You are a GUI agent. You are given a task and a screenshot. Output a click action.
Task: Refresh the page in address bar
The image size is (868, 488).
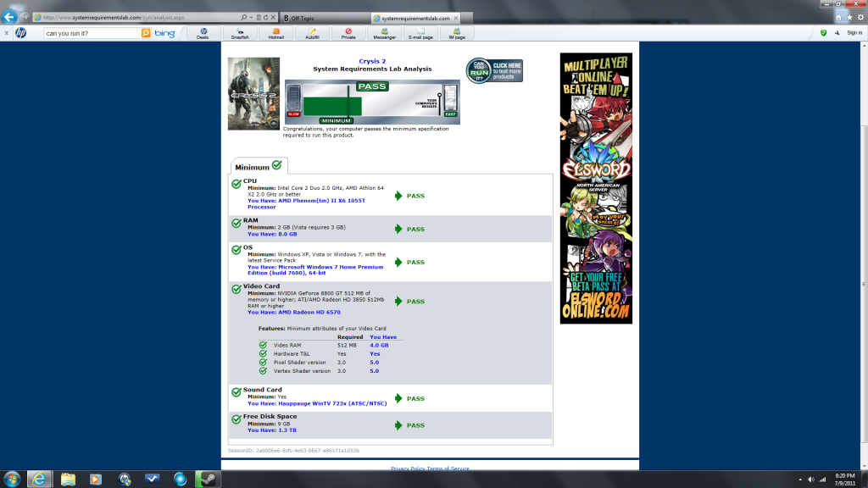coord(265,18)
